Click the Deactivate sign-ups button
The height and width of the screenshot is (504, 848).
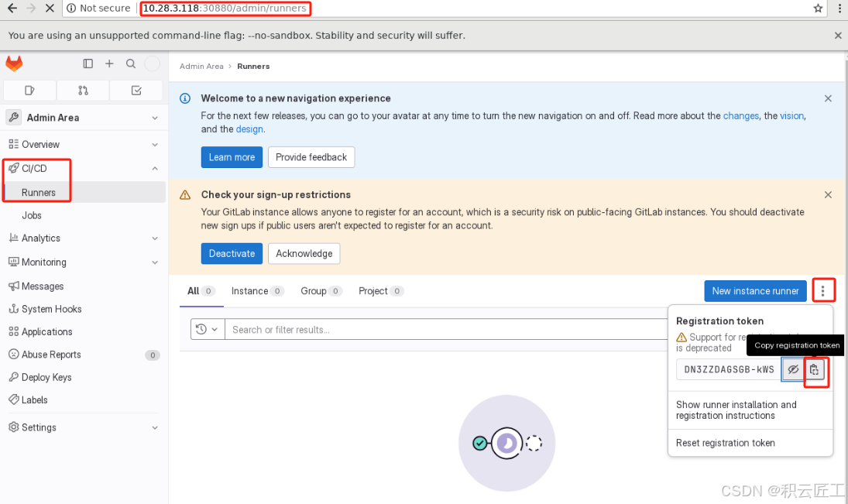(x=232, y=254)
